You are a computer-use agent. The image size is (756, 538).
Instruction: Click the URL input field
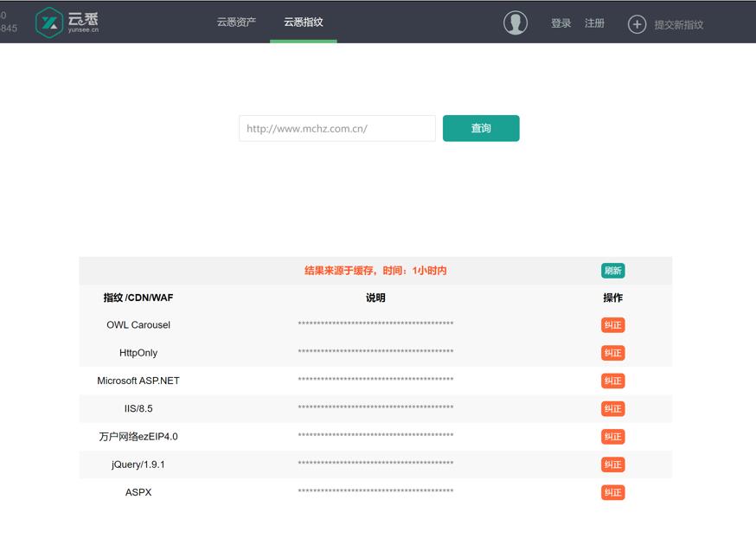[x=336, y=128]
